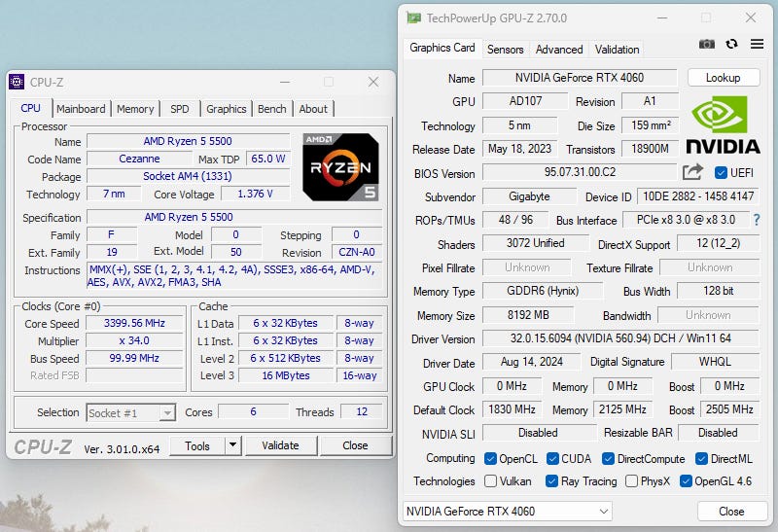
Task: Click the Ryzen 5 logo in CPU-Z
Action: 340,166
